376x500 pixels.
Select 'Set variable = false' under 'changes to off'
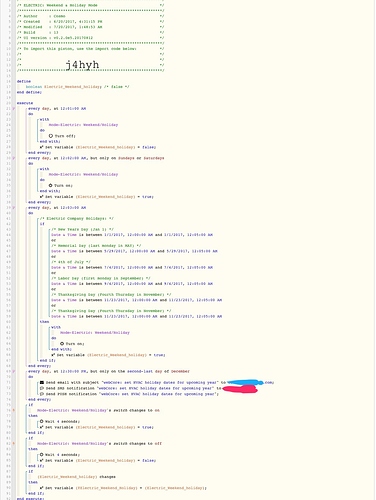tap(98, 460)
